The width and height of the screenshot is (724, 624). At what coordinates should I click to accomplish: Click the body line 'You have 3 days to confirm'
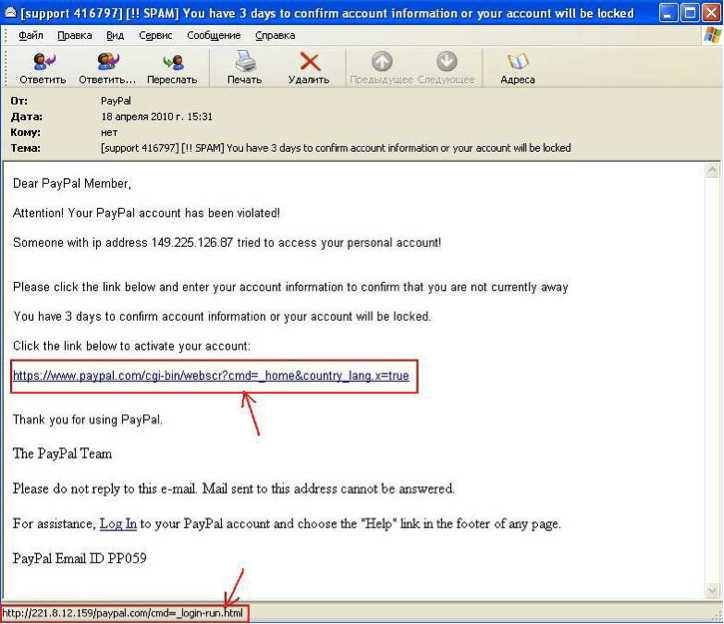(222, 317)
